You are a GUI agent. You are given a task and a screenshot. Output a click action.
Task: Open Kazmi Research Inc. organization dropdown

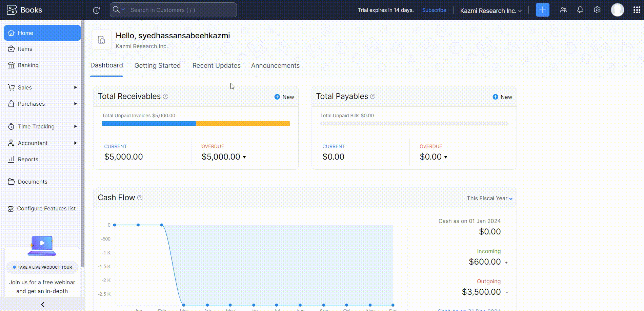click(x=491, y=11)
